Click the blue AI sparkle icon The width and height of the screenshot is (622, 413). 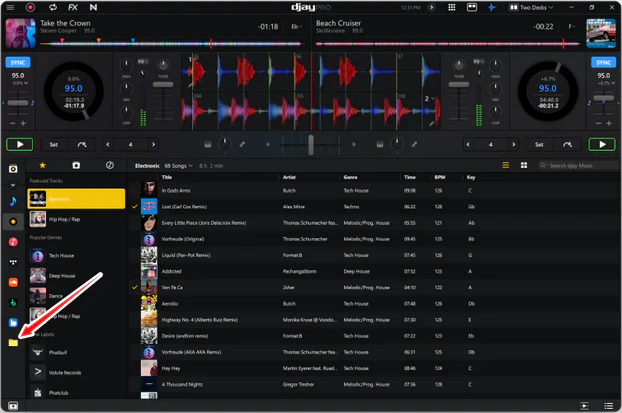492,8
